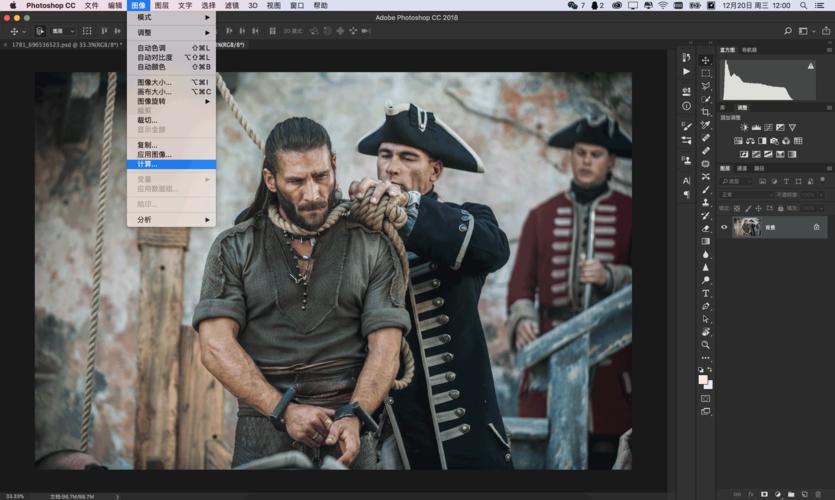Choose 图像大小... menu item
Viewport: 835px width, 500px height.
pos(171,82)
